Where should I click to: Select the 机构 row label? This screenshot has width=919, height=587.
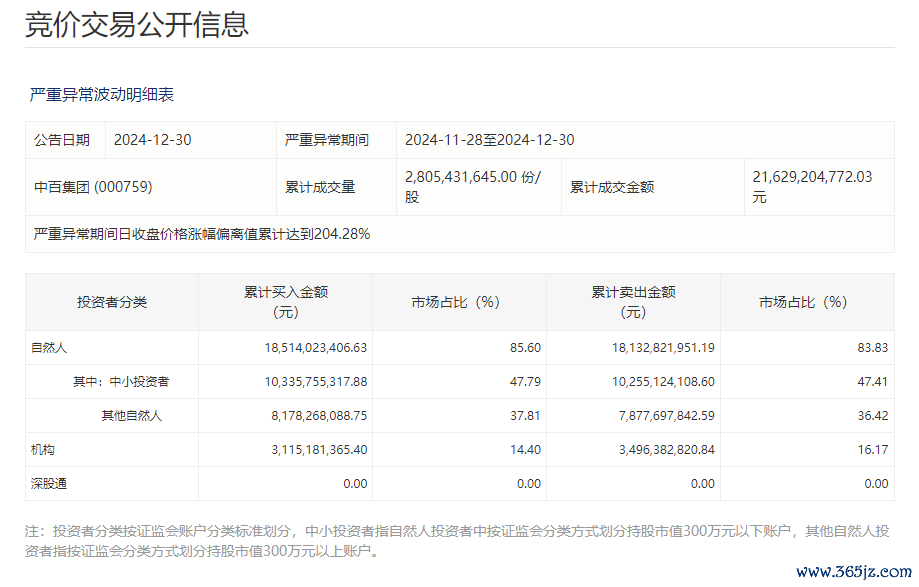pos(42,450)
